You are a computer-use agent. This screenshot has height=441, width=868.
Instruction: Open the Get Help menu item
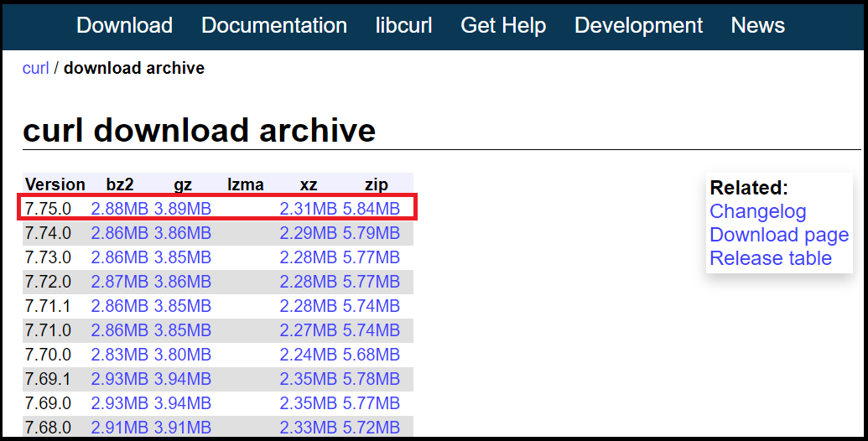(x=503, y=25)
